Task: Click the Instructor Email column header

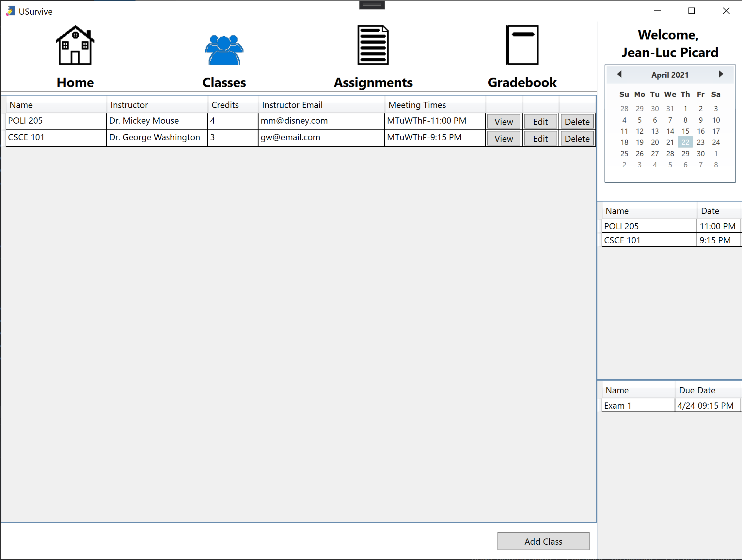Action: (321, 105)
